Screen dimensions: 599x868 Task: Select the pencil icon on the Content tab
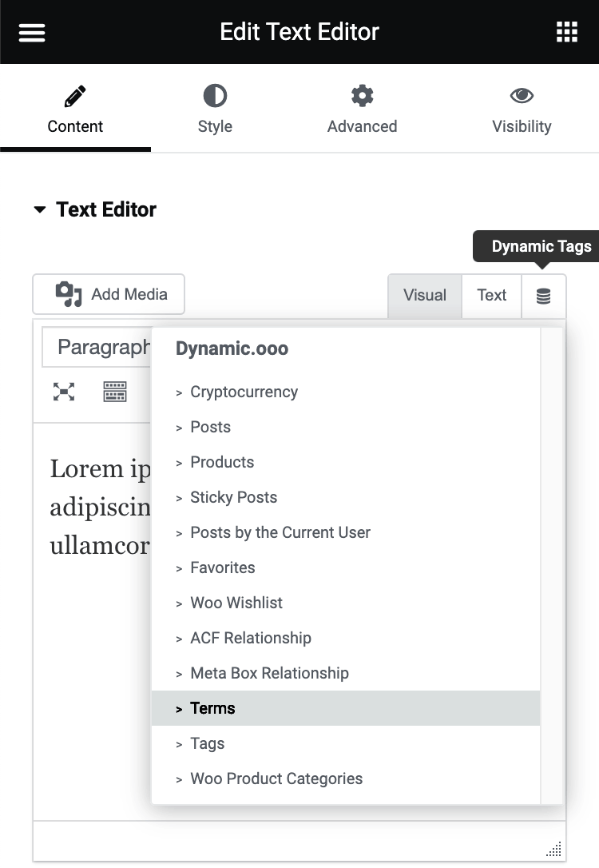coord(74,95)
